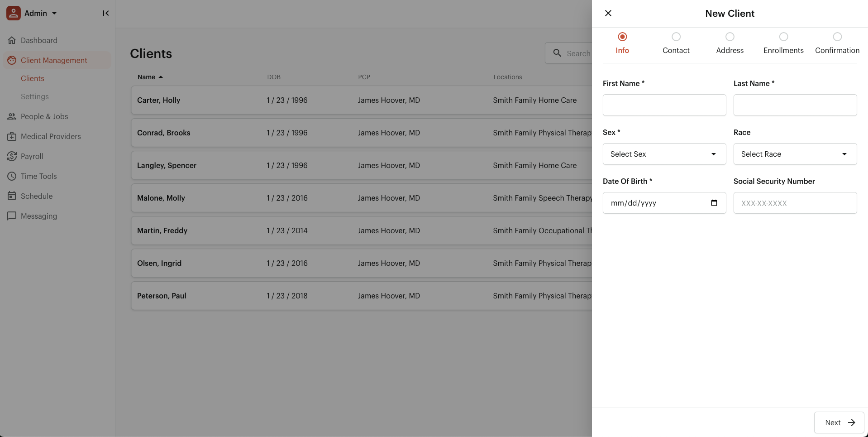Screen dimensions: 868x437
Task: Click the People & Jobs icon
Action: click(x=12, y=116)
